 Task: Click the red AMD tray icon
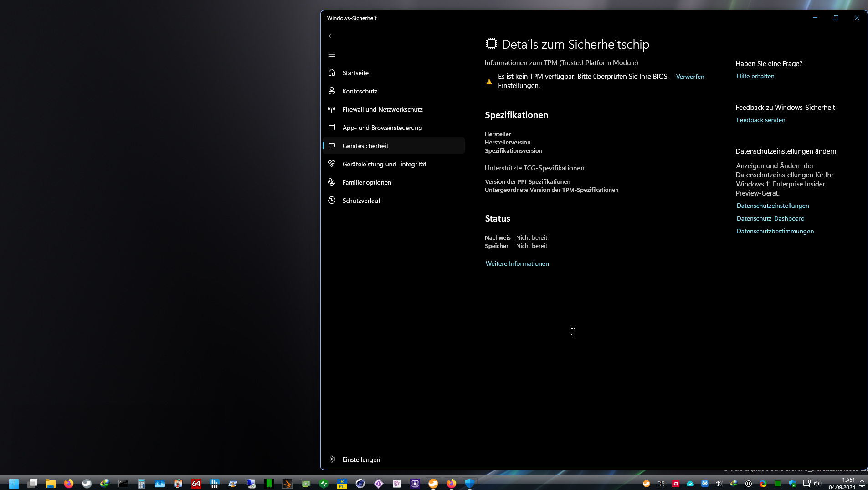pos(676,484)
